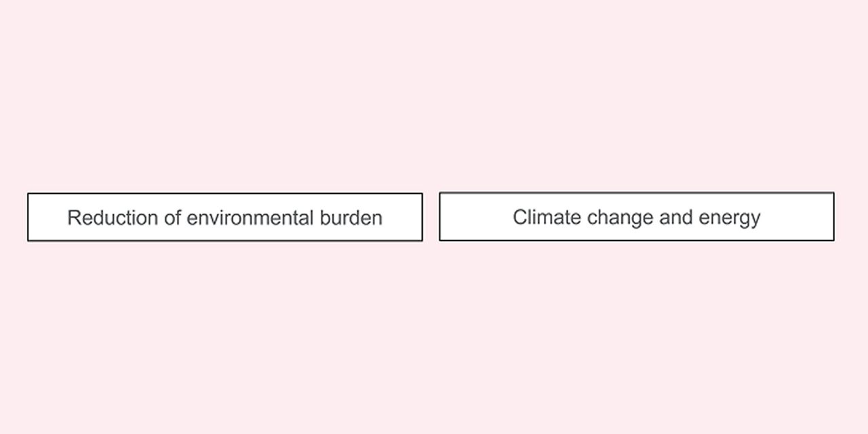Navigate to environmental burden reduction

point(224,217)
